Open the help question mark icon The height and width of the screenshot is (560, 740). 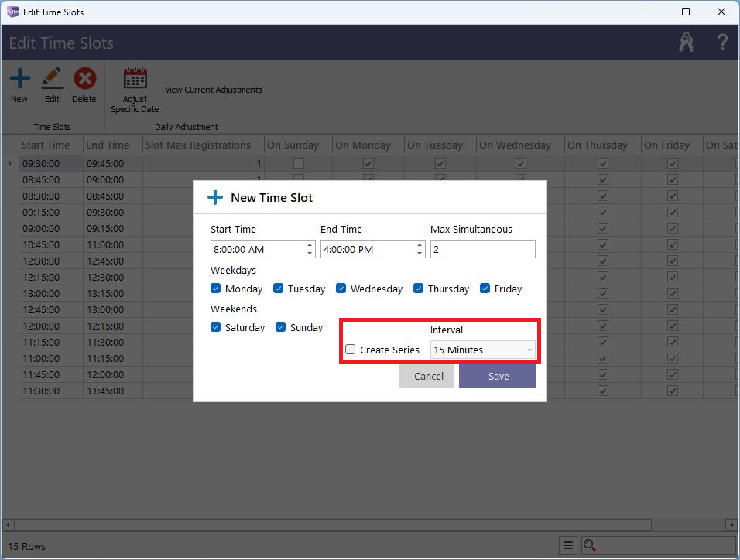click(722, 43)
